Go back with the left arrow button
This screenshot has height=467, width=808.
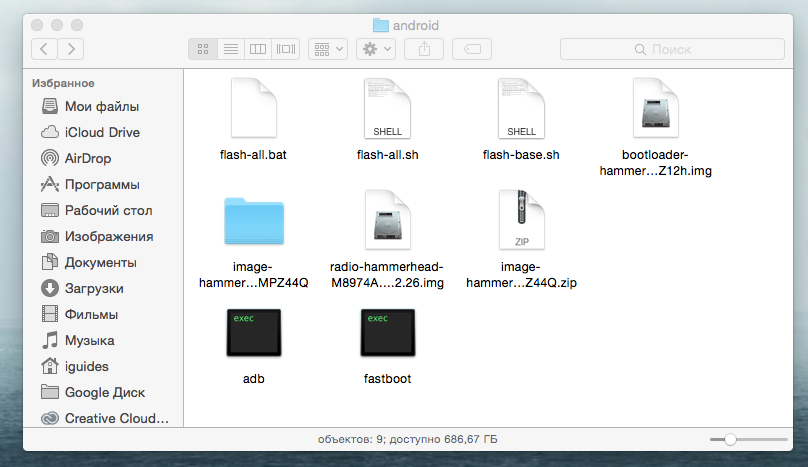[44, 49]
